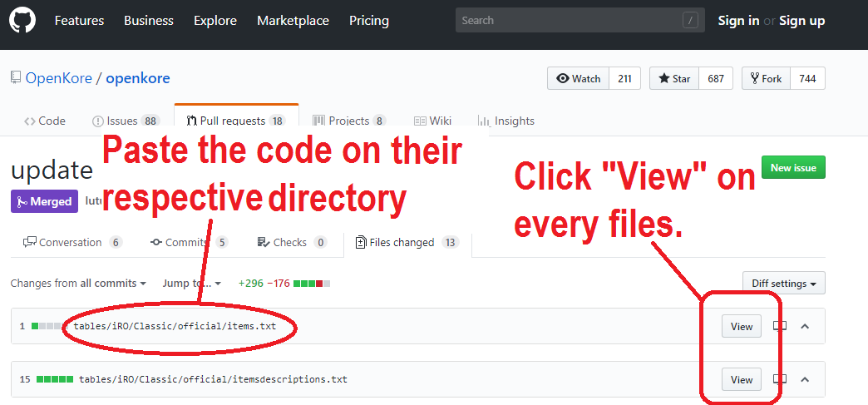Click the slash shortcut hint in search
The width and height of the screenshot is (868, 405).
tap(690, 21)
